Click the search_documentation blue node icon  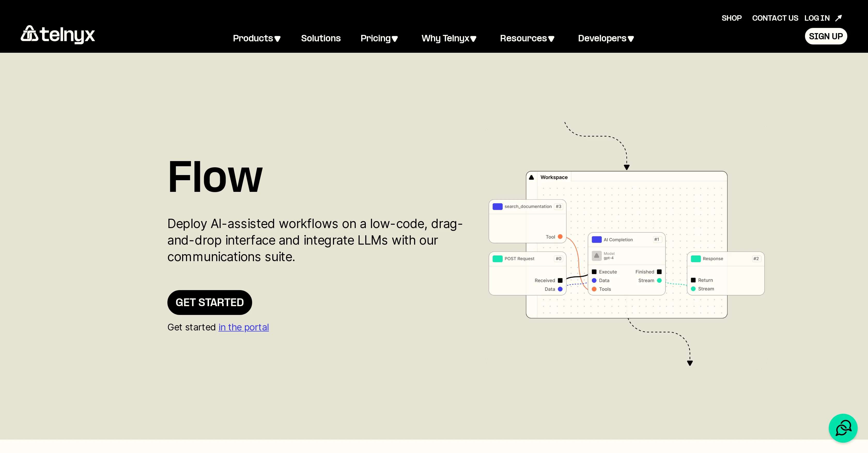click(x=497, y=206)
